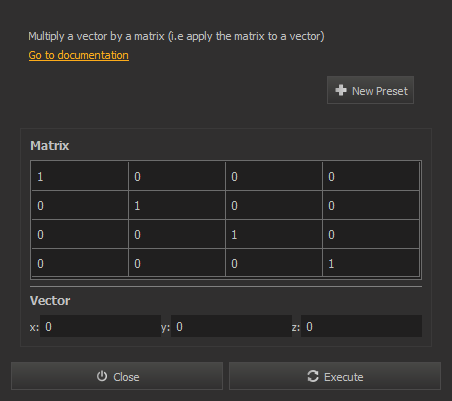The height and width of the screenshot is (401, 452).
Task: Focus the vector y input field
Action: point(231,326)
